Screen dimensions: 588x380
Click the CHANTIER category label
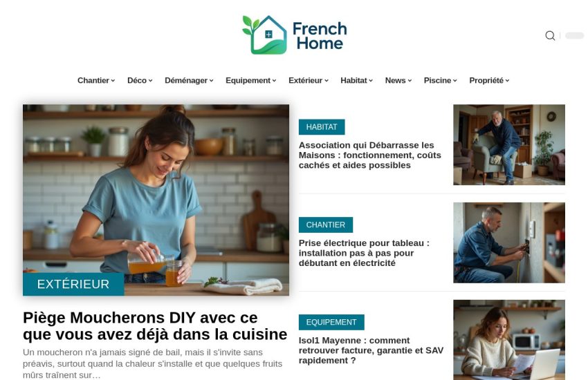point(326,225)
